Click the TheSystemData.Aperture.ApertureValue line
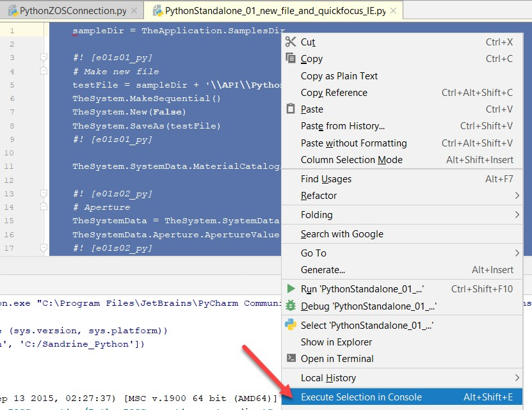This screenshot has height=410, width=532. tap(176, 235)
